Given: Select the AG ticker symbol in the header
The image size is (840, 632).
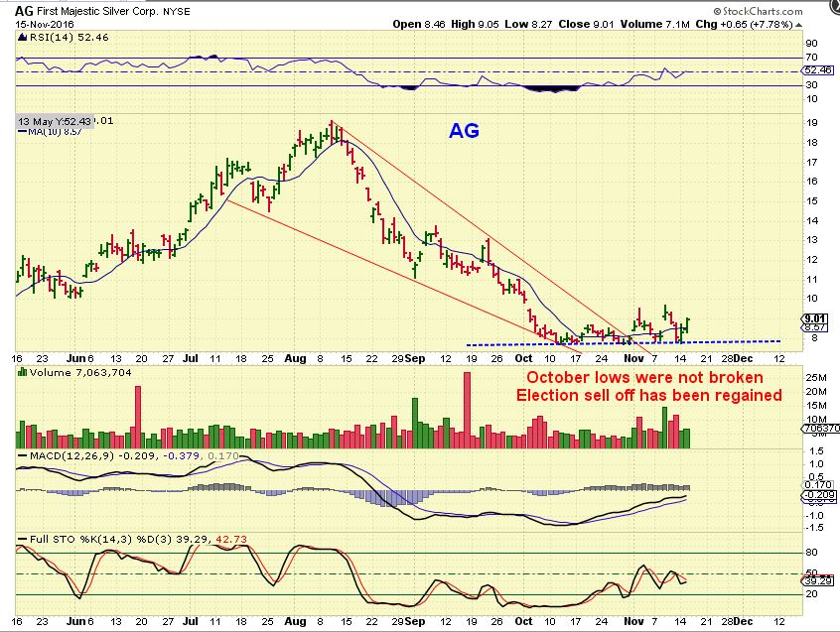Looking at the screenshot, I should pos(24,11).
